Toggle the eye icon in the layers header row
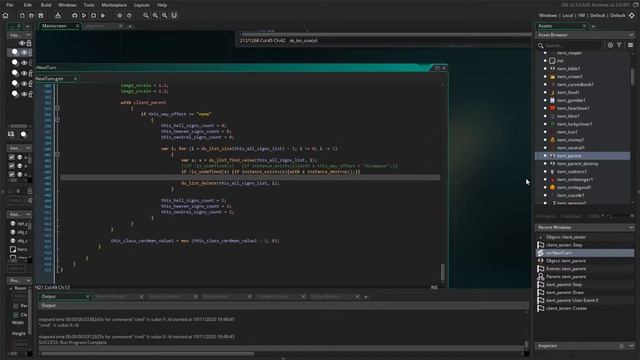Image resolution: width=640 pixels, height=360 pixels. pyautogui.click(x=22, y=43)
